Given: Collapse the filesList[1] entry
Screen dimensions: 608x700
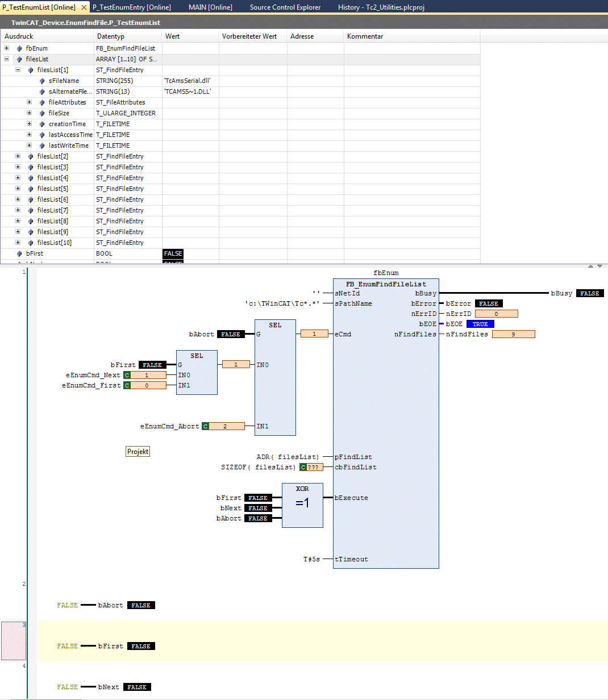Looking at the screenshot, I should 18,70.
